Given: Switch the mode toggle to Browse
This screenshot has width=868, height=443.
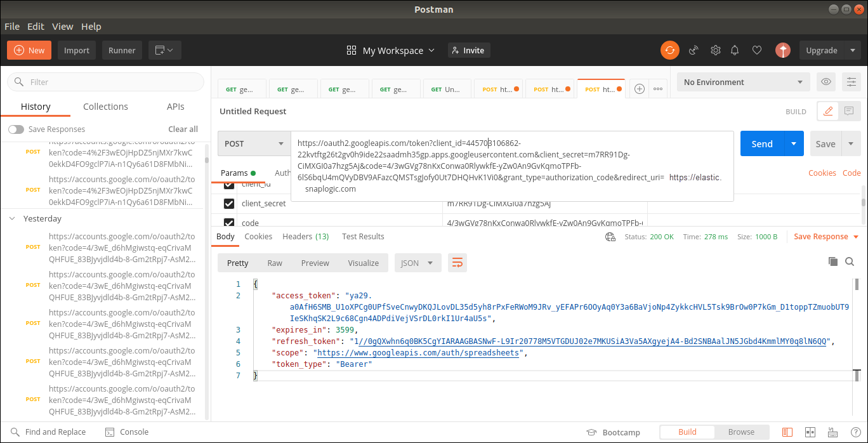Looking at the screenshot, I should coord(741,432).
